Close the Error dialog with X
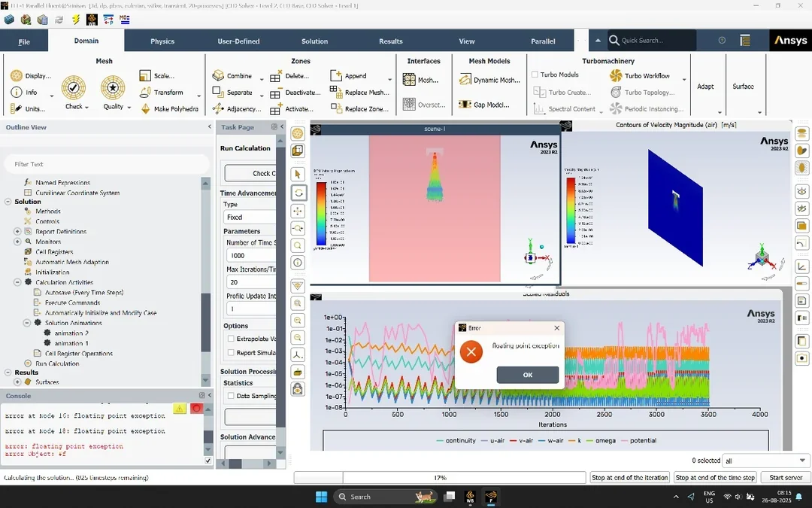The width and height of the screenshot is (812, 508). pyautogui.click(x=556, y=328)
